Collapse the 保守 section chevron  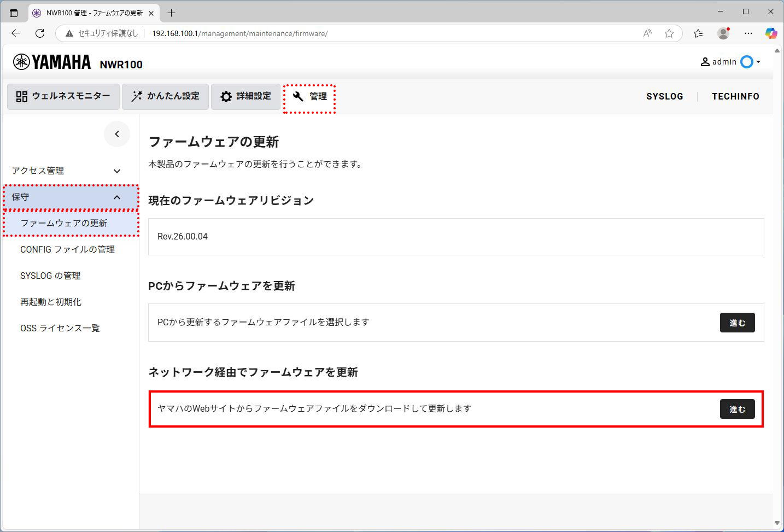[x=116, y=197]
